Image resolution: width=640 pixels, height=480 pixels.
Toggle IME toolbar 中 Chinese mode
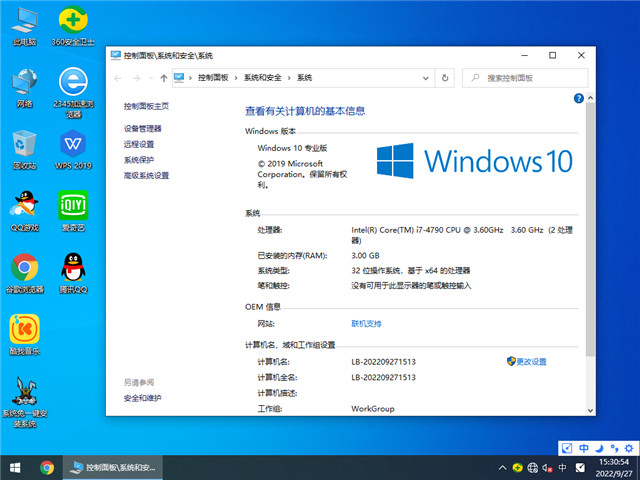point(584,448)
